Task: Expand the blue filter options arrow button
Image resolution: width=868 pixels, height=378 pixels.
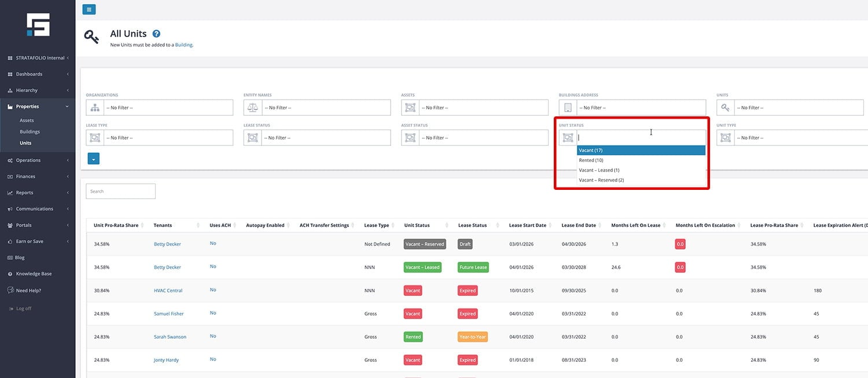Action: click(94, 159)
